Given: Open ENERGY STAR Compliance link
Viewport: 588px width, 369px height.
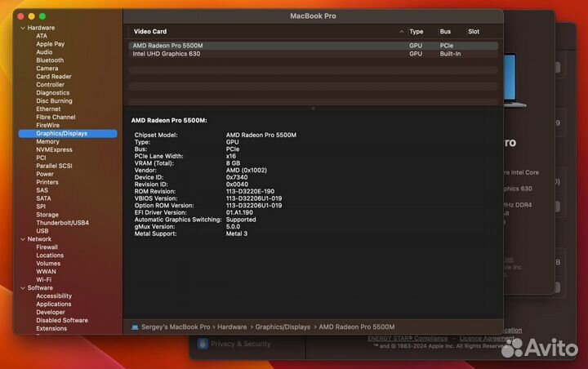Looking at the screenshot, I should point(408,339).
